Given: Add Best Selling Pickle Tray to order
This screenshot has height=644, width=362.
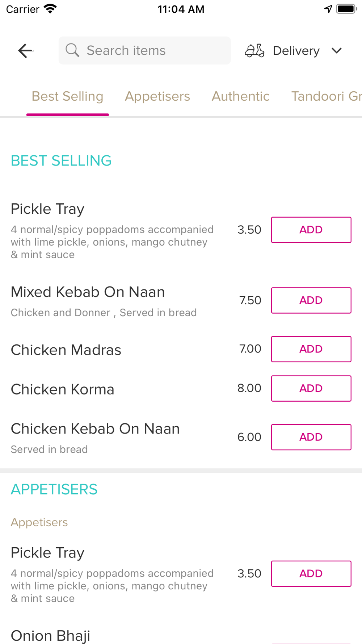Looking at the screenshot, I should coord(311,230).
